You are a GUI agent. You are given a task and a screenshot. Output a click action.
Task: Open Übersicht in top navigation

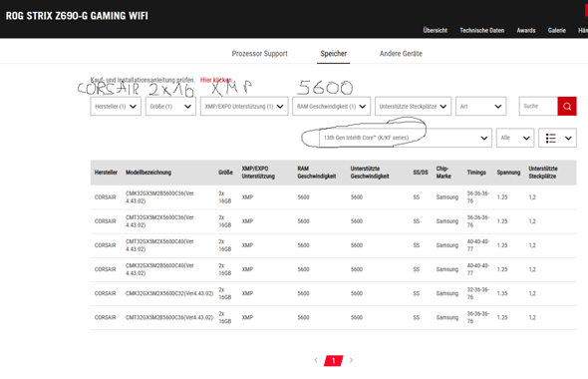click(x=435, y=30)
